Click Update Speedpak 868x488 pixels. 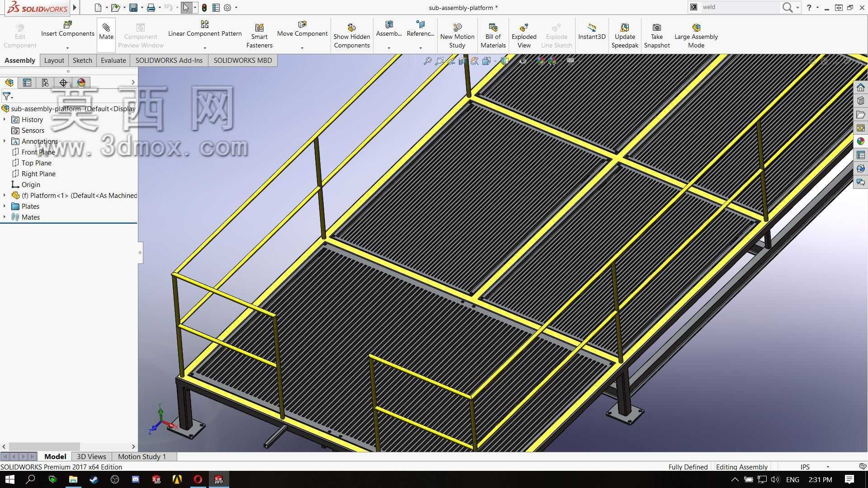[x=625, y=36]
